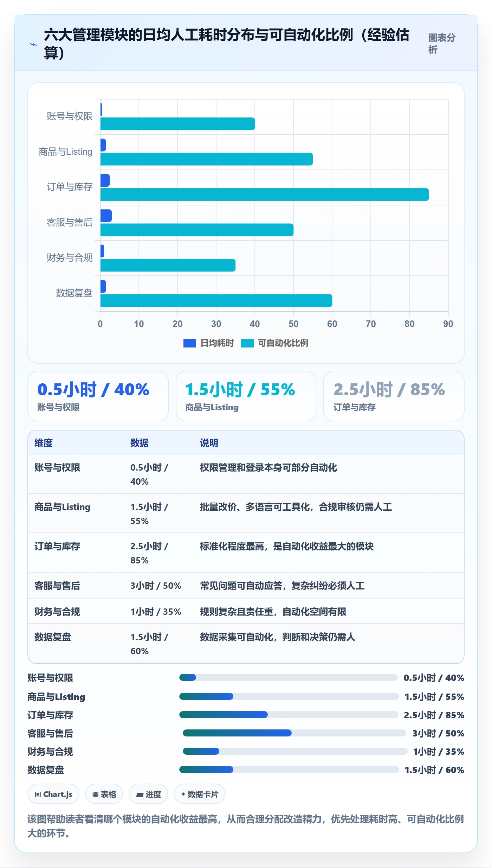Toggle the 可自动化比例 legend swatch
Screen dimensions: 492x868
point(247,343)
